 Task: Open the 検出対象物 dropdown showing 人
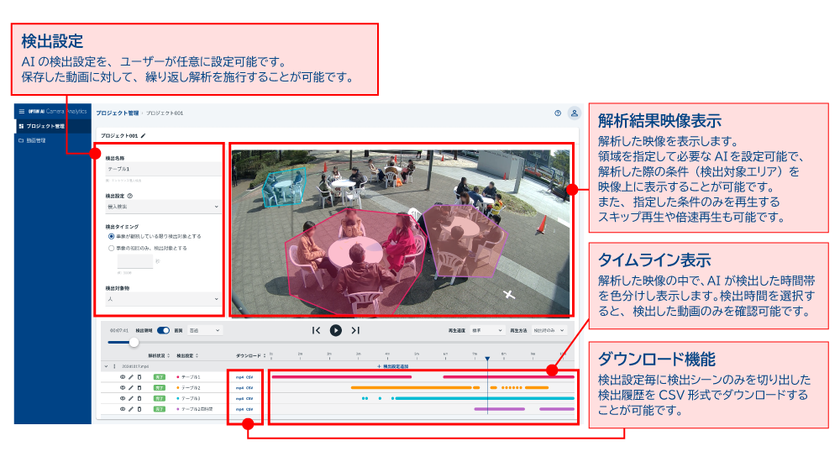(x=163, y=299)
